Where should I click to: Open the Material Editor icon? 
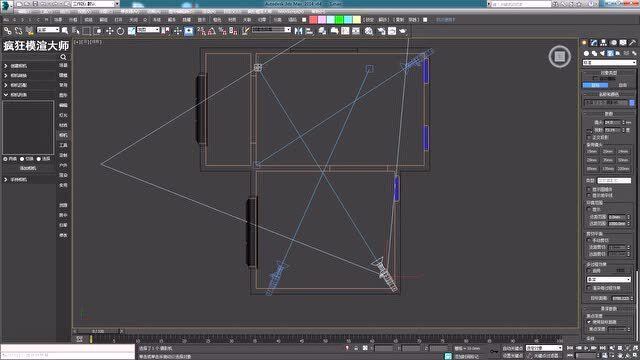[369, 31]
